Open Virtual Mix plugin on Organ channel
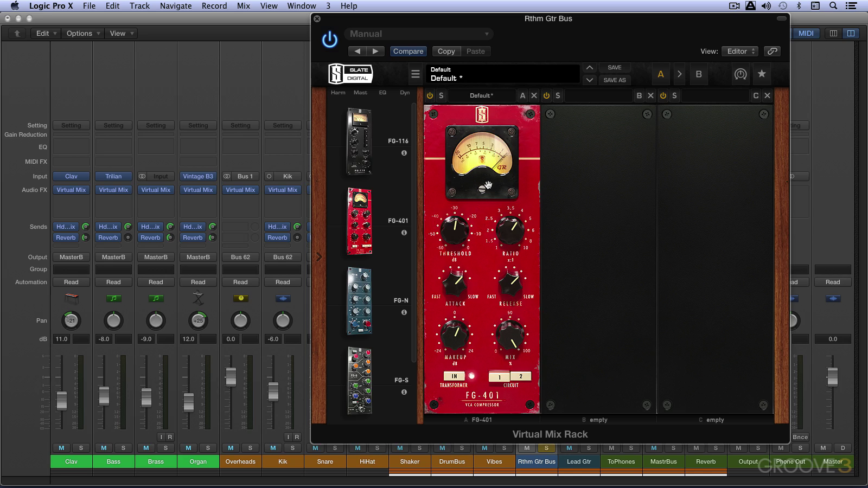The image size is (868, 488). (x=198, y=190)
